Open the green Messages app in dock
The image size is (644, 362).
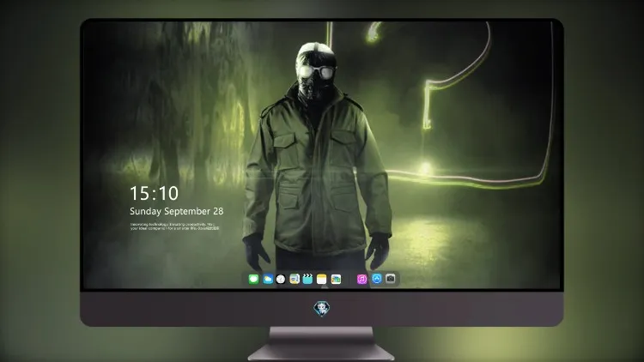[253, 279]
